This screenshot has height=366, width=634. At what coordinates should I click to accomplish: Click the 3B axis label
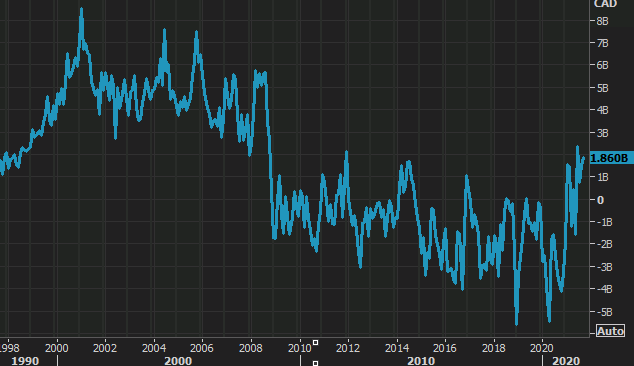pyautogui.click(x=602, y=133)
